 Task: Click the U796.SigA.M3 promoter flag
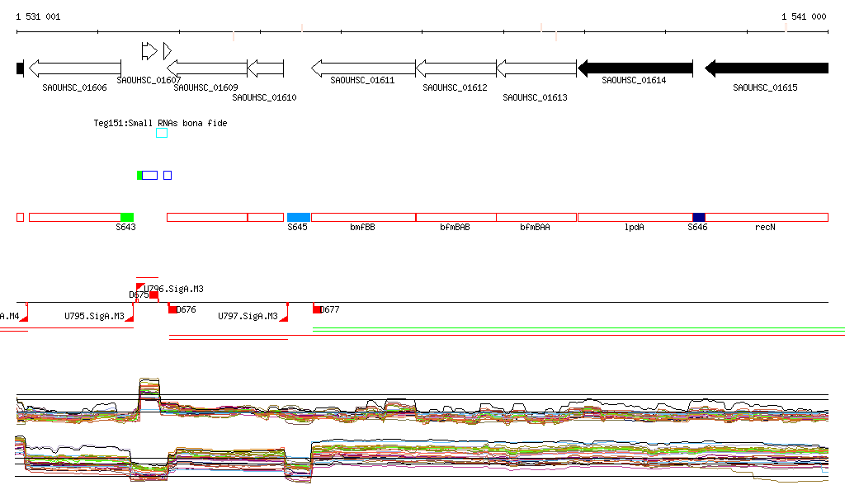[x=140, y=287]
